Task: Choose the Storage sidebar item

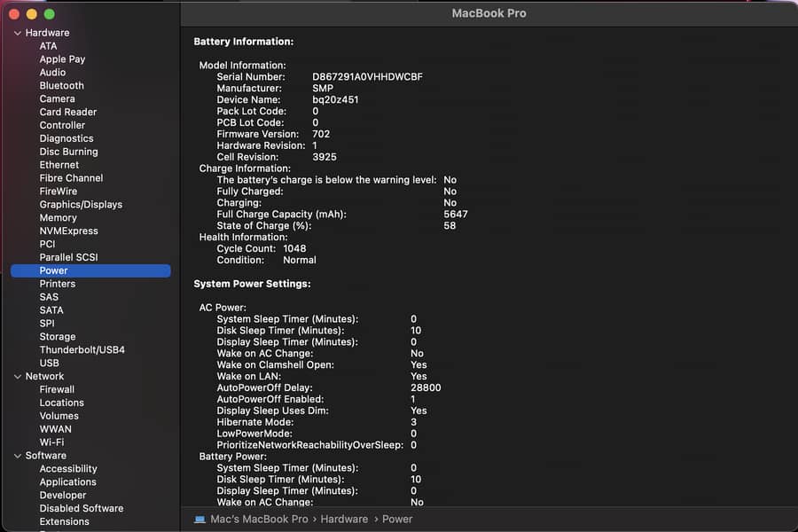Action: pyautogui.click(x=57, y=337)
